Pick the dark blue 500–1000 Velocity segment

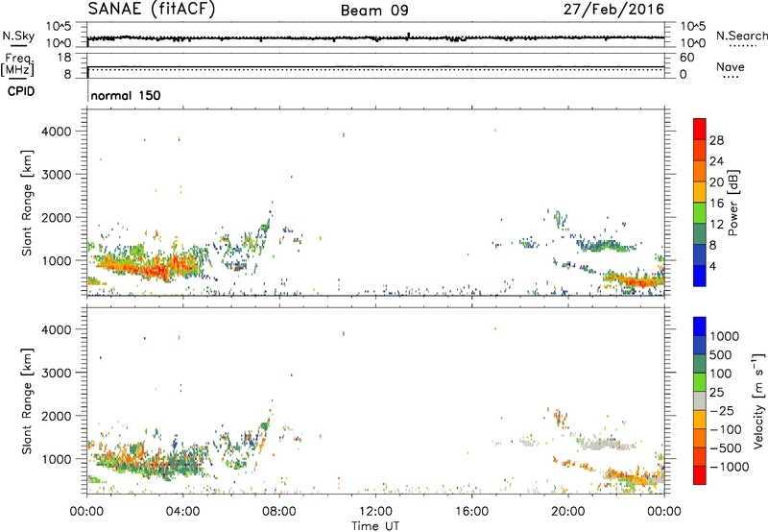pyautogui.click(x=700, y=345)
